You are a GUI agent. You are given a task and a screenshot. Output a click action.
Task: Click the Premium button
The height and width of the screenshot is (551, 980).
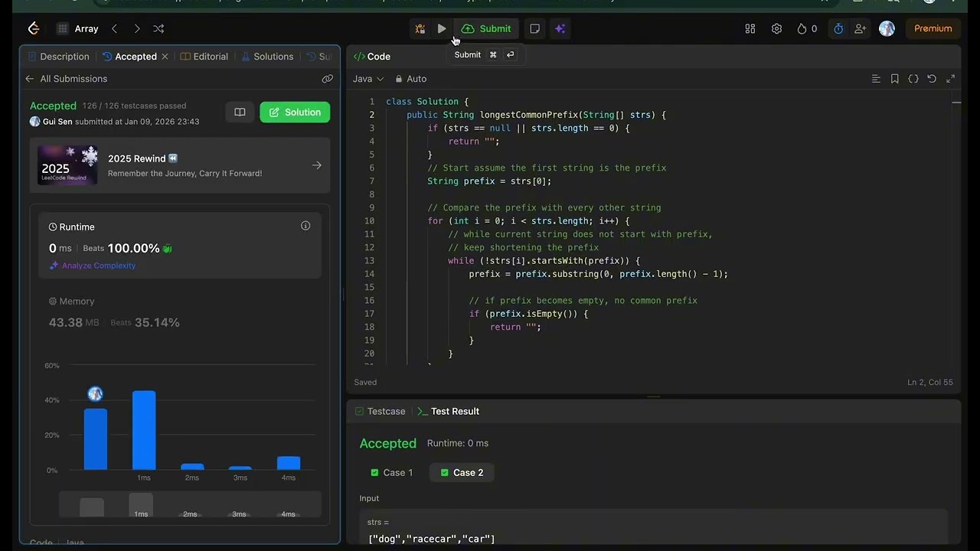[x=933, y=28]
